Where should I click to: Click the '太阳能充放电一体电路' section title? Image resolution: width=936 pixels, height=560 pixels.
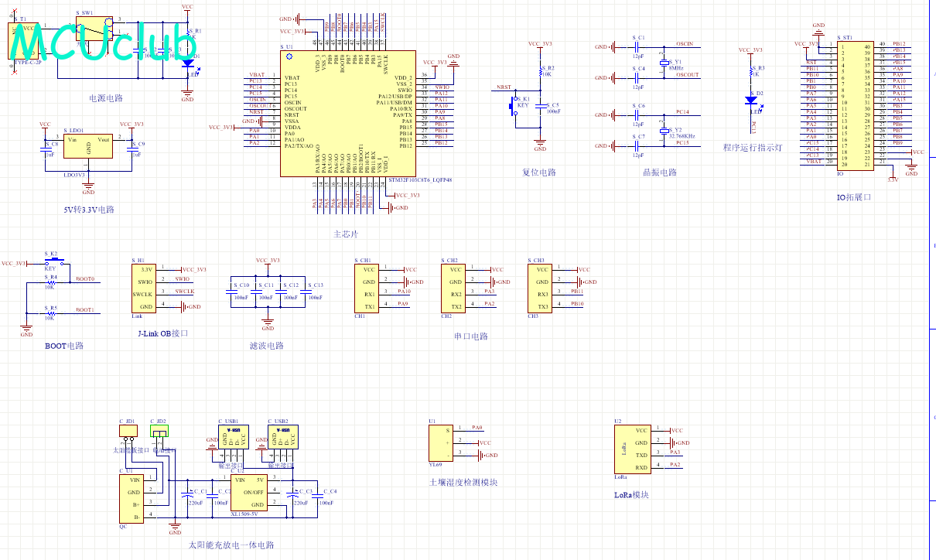tap(231, 545)
